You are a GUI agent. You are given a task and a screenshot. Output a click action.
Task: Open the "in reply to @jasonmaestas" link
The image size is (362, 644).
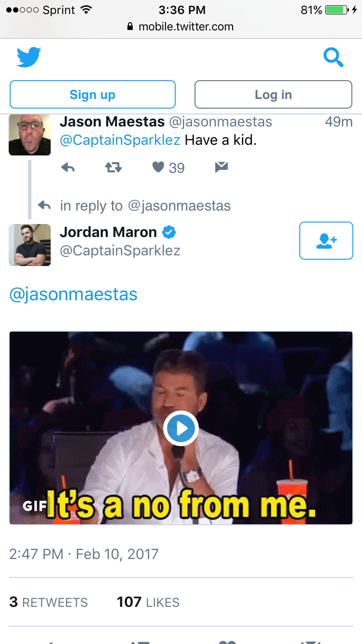pyautogui.click(x=145, y=206)
